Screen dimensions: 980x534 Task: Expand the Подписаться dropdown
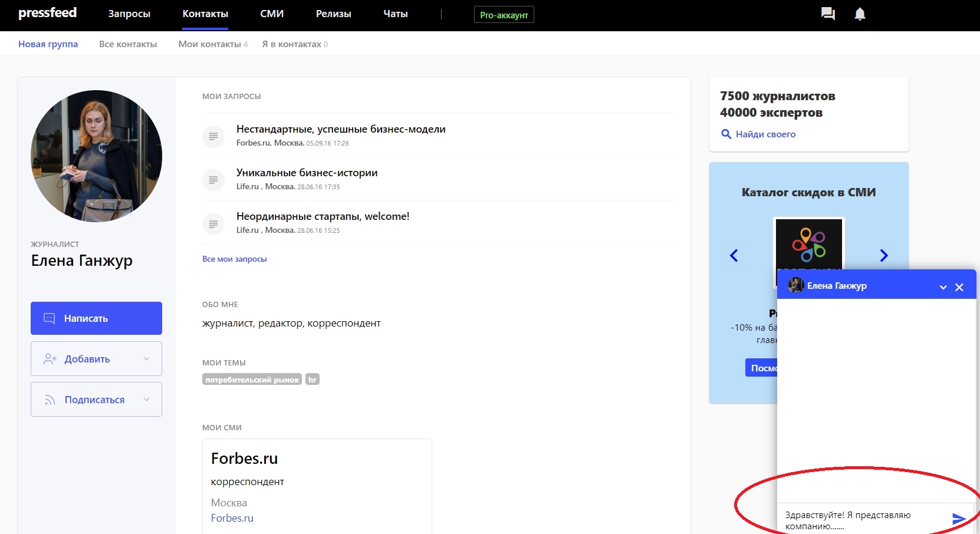pos(146,400)
